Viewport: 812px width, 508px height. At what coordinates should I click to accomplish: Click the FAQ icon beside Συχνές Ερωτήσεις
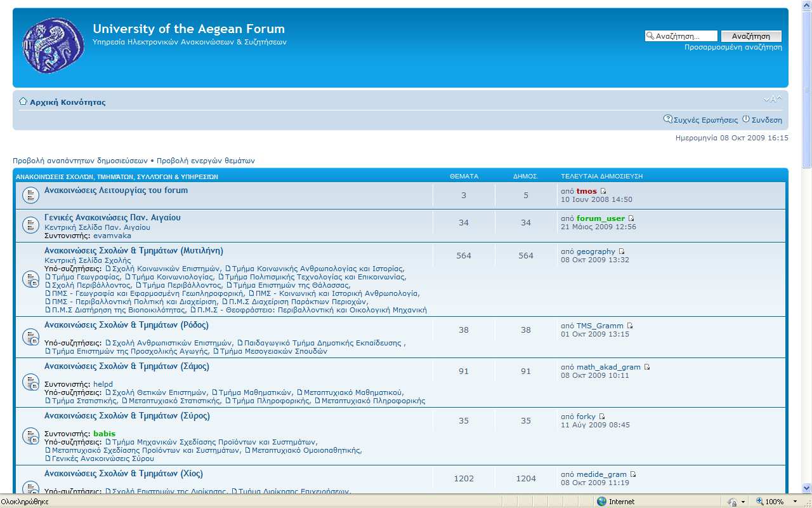point(667,119)
